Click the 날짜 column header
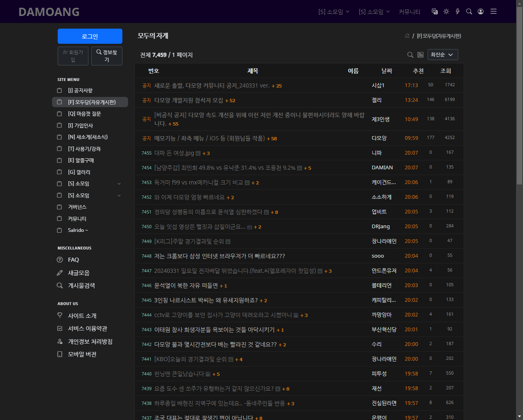 (387, 71)
